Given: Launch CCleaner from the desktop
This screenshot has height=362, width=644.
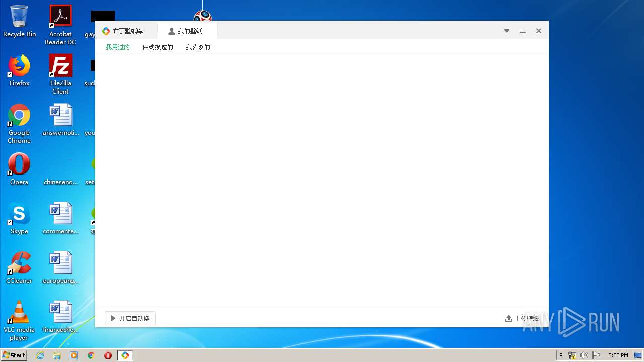Looking at the screenshot, I should [x=19, y=267].
